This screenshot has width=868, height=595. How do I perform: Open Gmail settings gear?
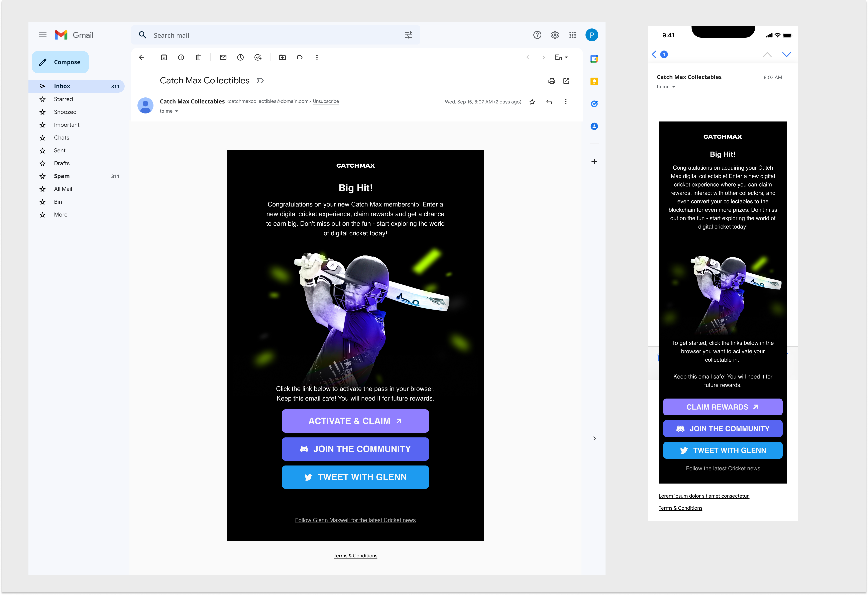[x=555, y=35]
